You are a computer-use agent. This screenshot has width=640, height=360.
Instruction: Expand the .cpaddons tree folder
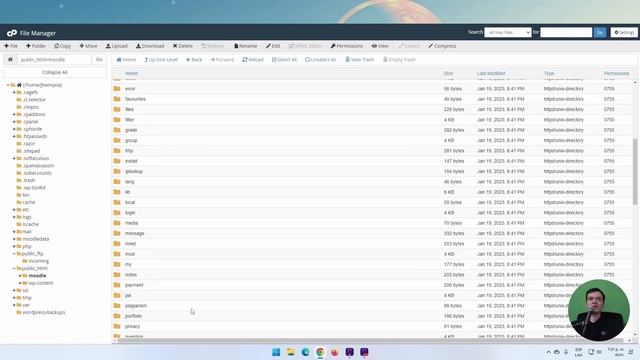[14, 115]
